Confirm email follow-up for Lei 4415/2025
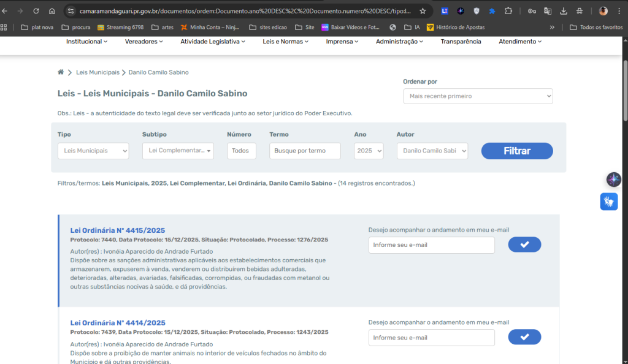The image size is (628, 364). coord(524,245)
